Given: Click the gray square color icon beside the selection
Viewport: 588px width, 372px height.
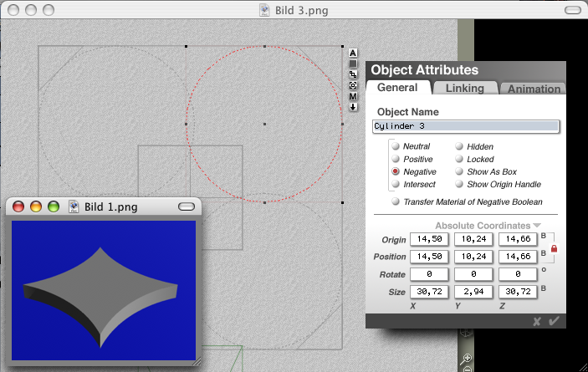Looking at the screenshot, I should [353, 64].
